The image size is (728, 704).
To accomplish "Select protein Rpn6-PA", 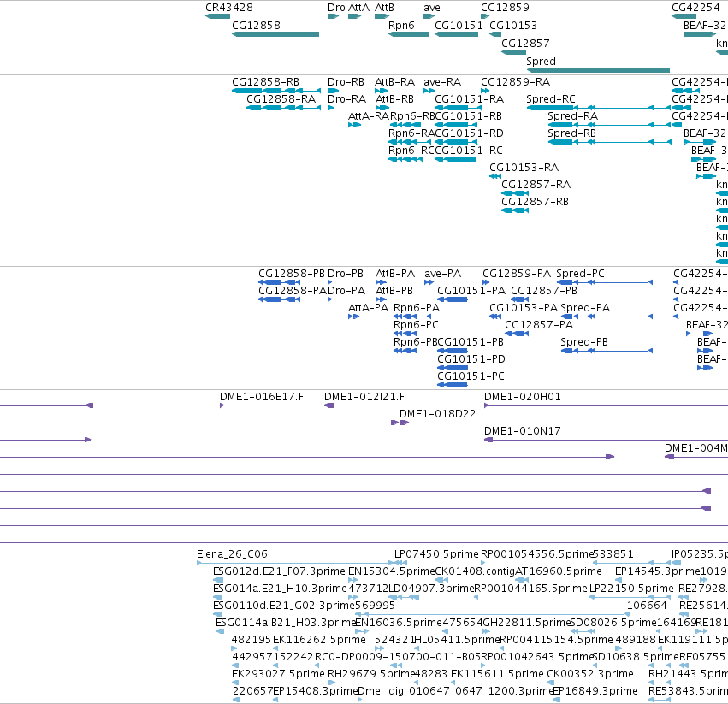I will point(412,317).
